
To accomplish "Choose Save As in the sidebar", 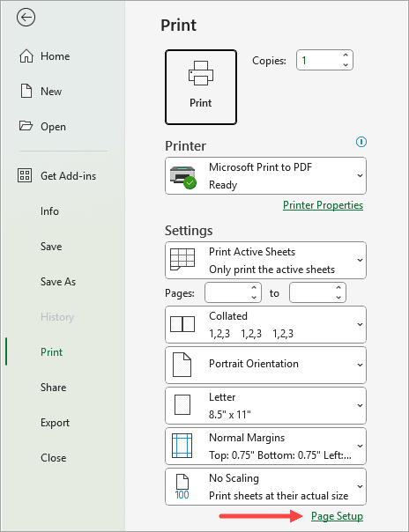I will click(x=58, y=282).
